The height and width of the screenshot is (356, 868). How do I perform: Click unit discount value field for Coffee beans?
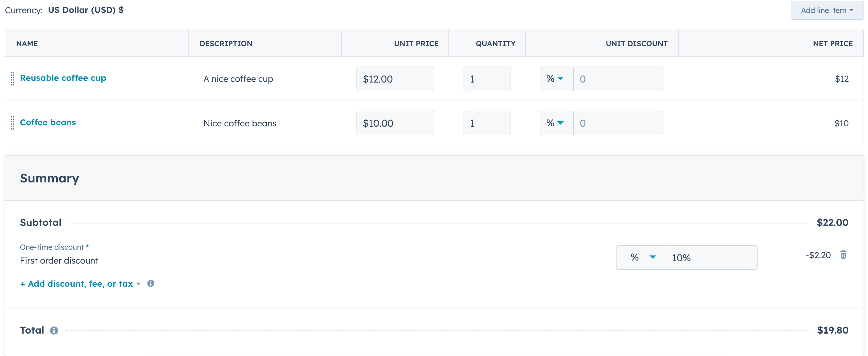click(618, 123)
